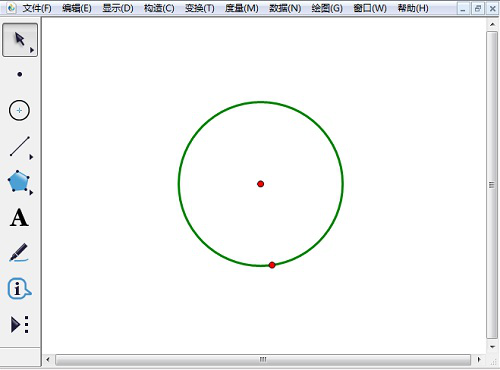Expand the Straightedge tool flyout triangle
500x370 pixels.
31,157
